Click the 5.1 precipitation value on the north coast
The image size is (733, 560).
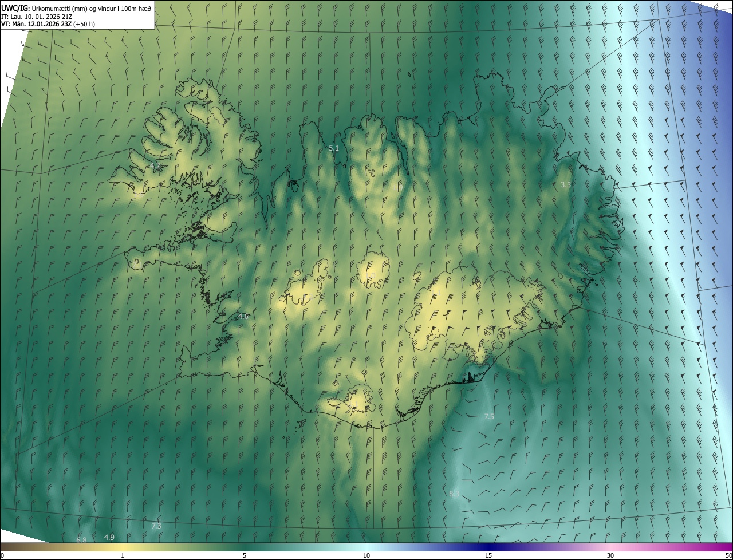coord(334,148)
